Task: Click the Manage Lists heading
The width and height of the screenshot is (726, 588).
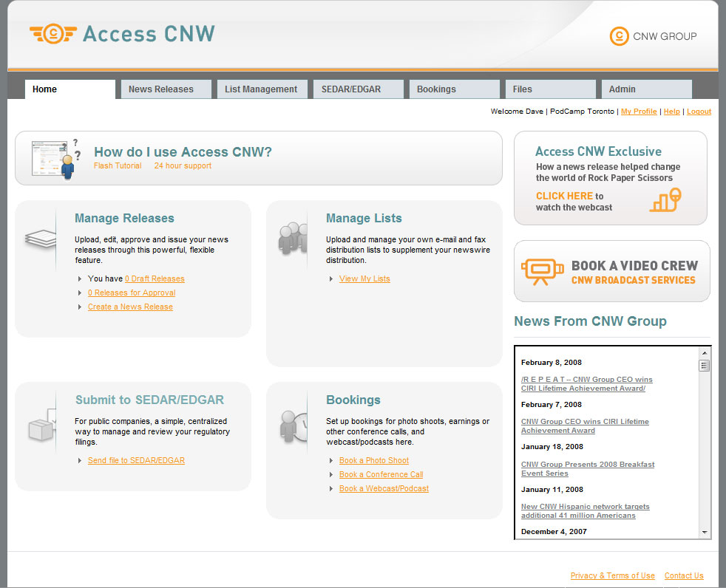Action: (364, 218)
